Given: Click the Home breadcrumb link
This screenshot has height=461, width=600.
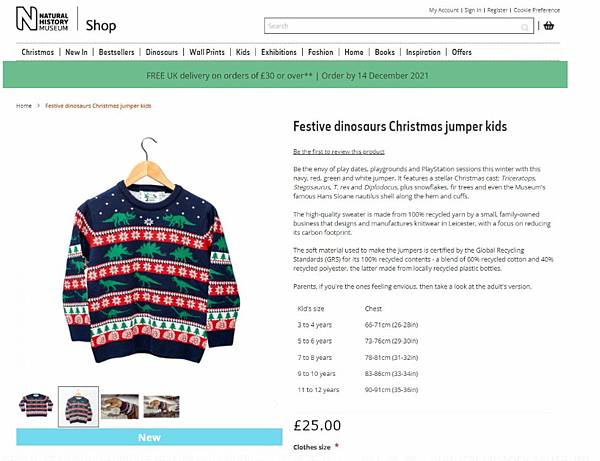Looking at the screenshot, I should [23, 105].
